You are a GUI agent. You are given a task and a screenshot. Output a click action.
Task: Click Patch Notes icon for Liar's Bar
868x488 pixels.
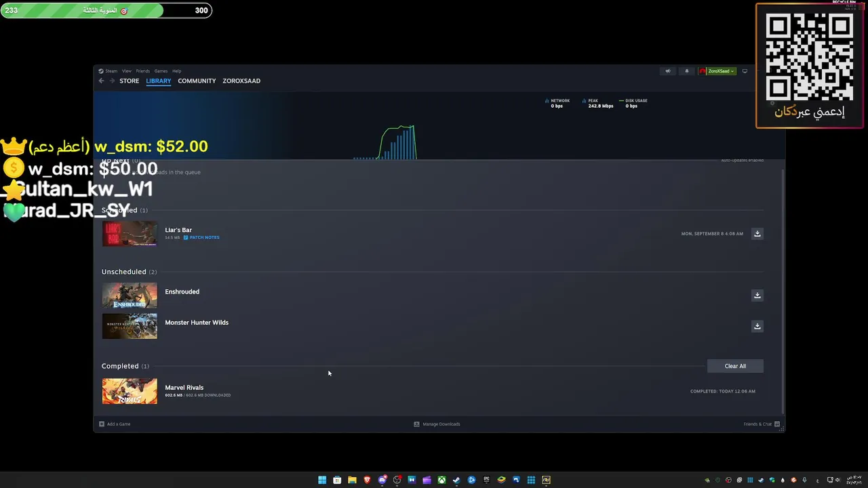click(186, 238)
